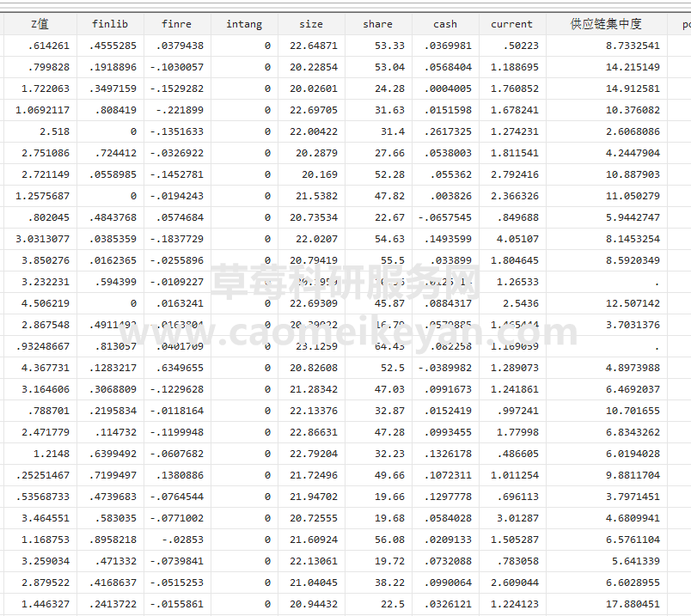The height and width of the screenshot is (616, 691).
Task: Click the cash cell .0004005
Action: [445, 88]
